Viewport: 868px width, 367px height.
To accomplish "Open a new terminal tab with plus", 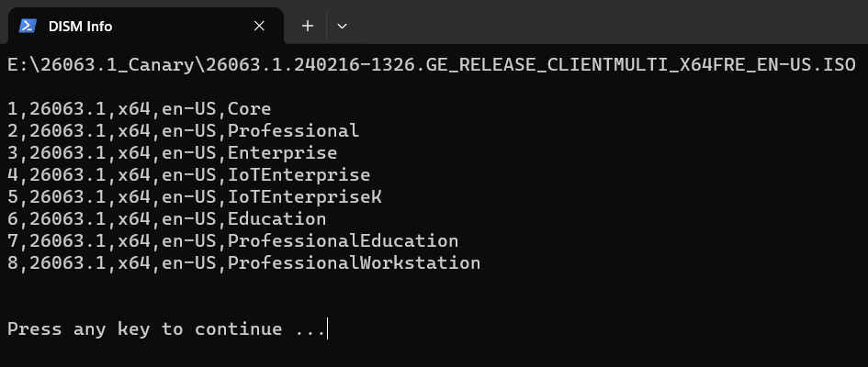I will [308, 26].
